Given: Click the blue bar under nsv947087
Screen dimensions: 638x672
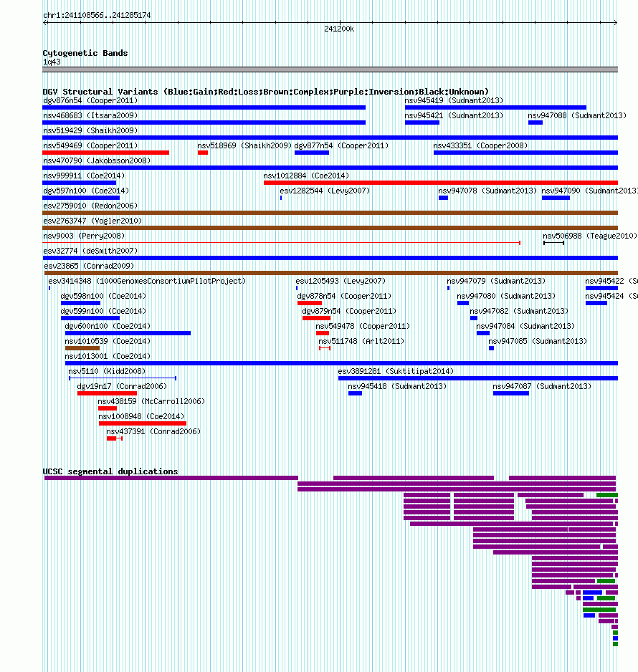Looking at the screenshot, I should tap(510, 393).
